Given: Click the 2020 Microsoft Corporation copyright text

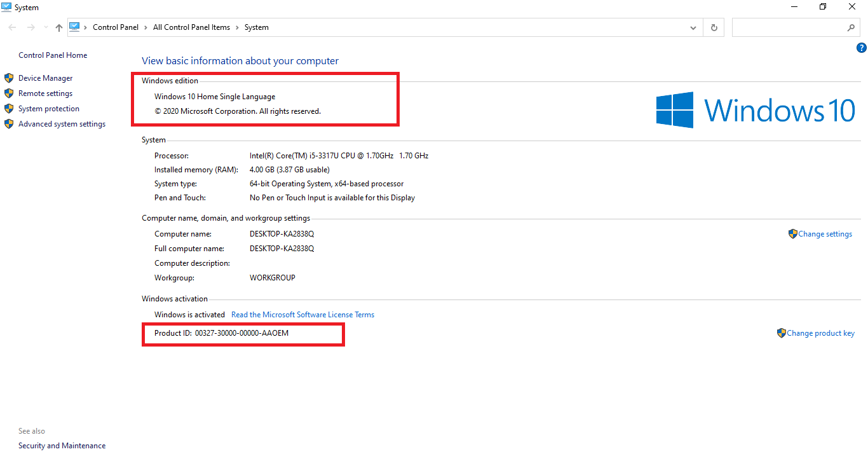Looking at the screenshot, I should click(238, 111).
